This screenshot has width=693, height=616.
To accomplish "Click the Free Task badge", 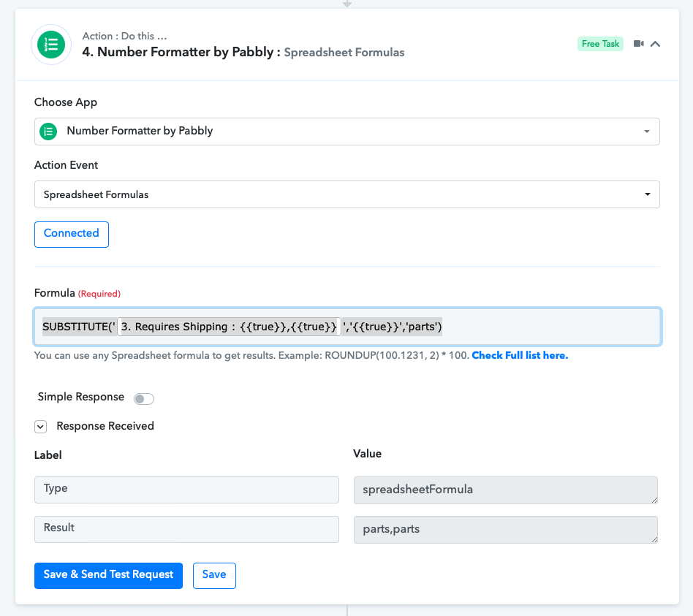I will pos(600,44).
